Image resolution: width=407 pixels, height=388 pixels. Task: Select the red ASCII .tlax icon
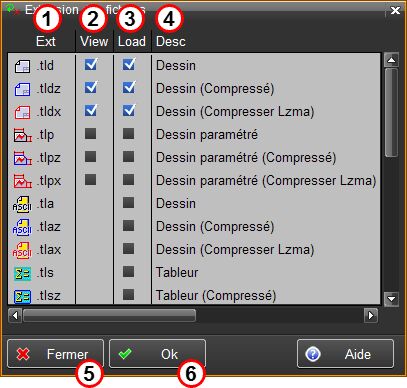22,250
